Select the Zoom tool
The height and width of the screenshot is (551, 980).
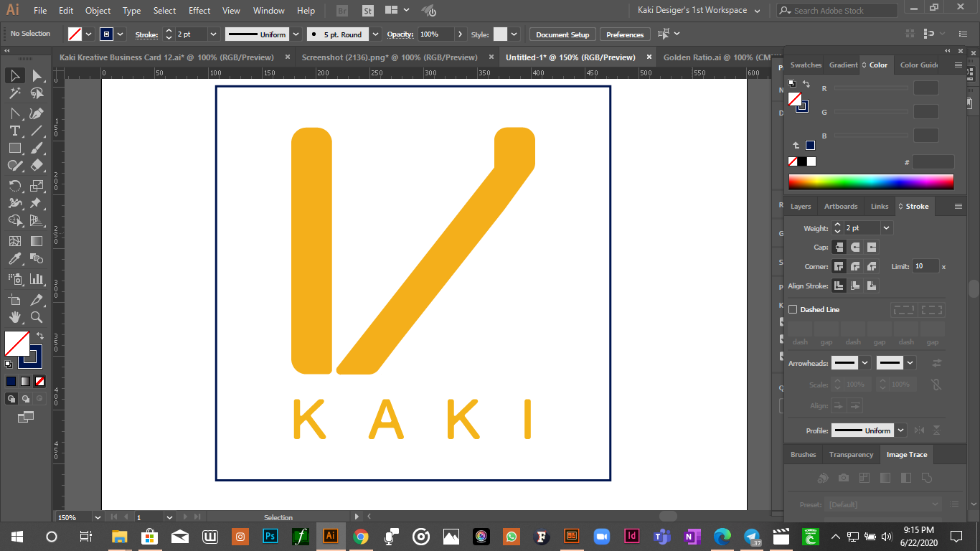point(37,317)
